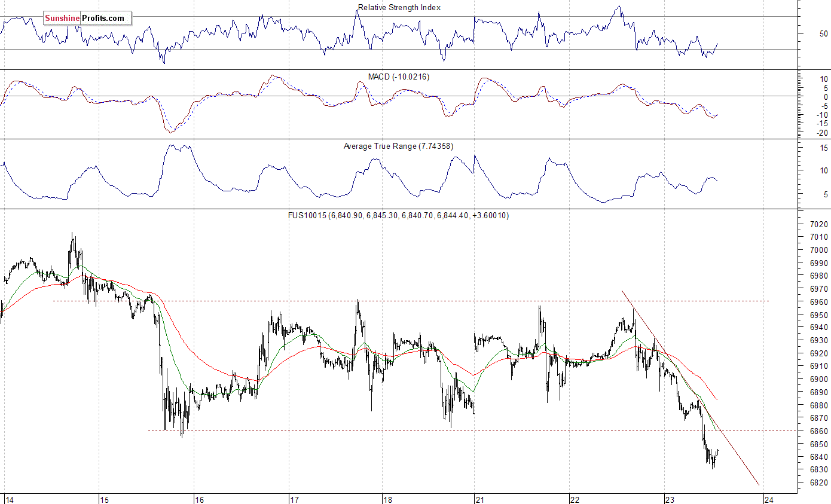The height and width of the screenshot is (504, 831).
Task: Click the RSI axis value 50
Action: [x=824, y=33]
